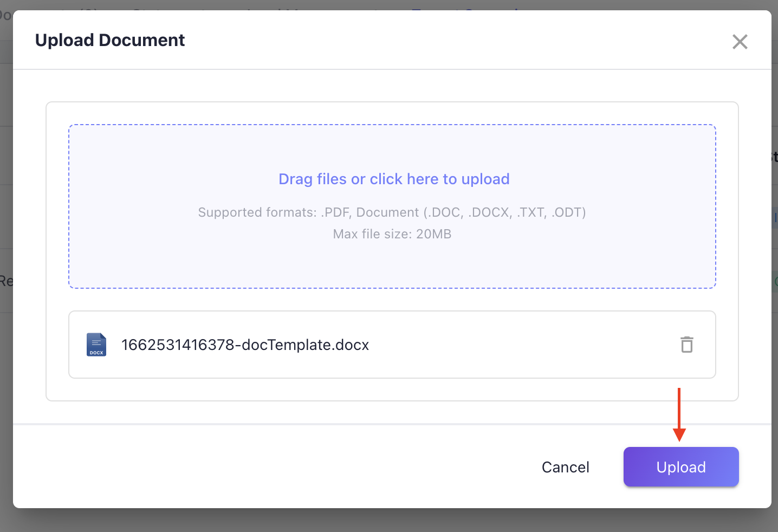Viewport: 778px width, 532px height.
Task: Click the blue DOCX file type icon
Action: [96, 345]
